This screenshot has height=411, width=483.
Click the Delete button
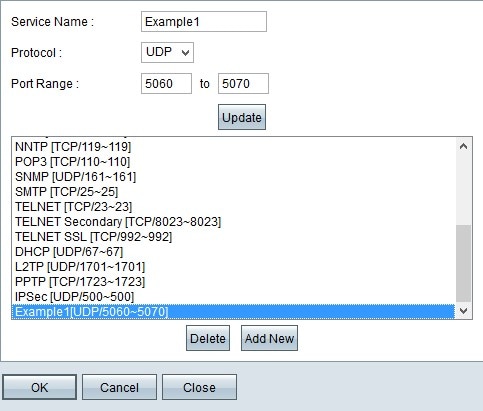coord(208,338)
